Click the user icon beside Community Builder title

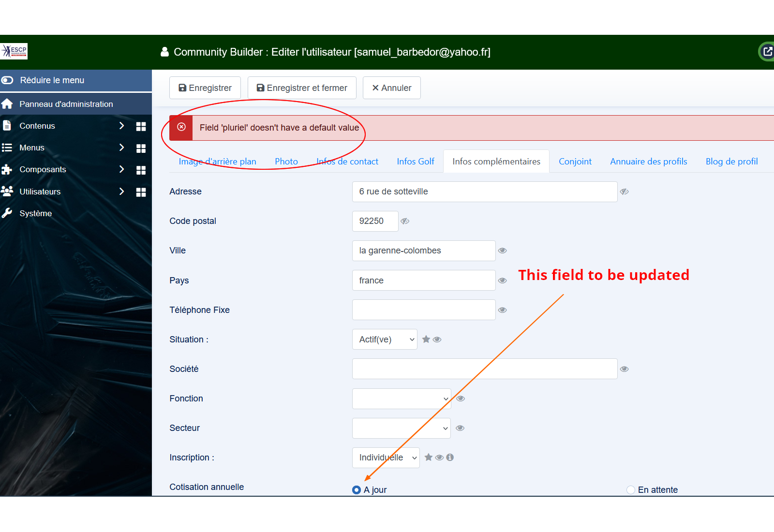click(164, 52)
